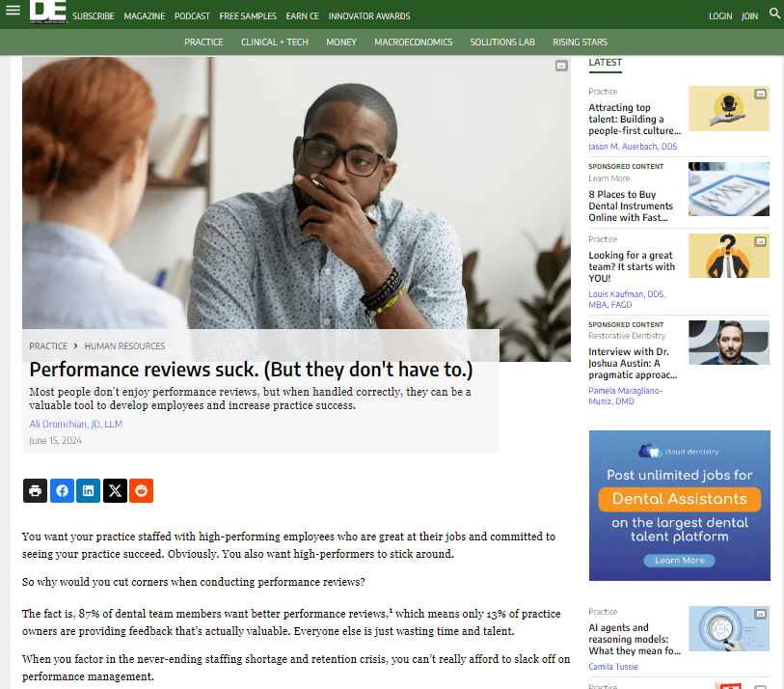Go to Rising Stars tab
Viewport: 784px width, 689px height.
click(x=580, y=42)
